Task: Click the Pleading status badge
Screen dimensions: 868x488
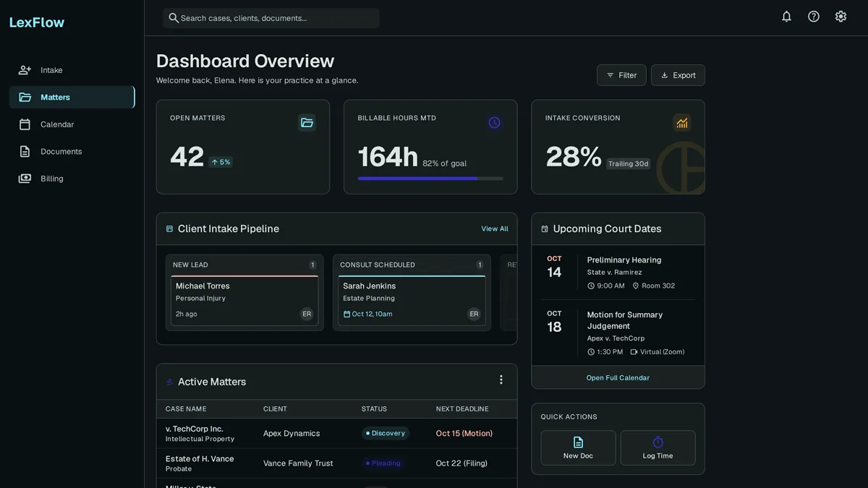Action: click(383, 463)
